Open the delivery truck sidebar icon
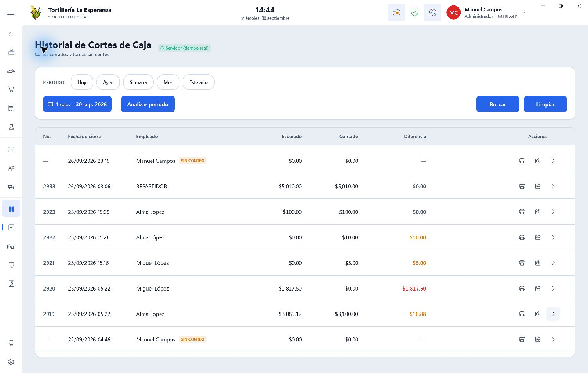This screenshot has height=373, width=588. (11, 187)
